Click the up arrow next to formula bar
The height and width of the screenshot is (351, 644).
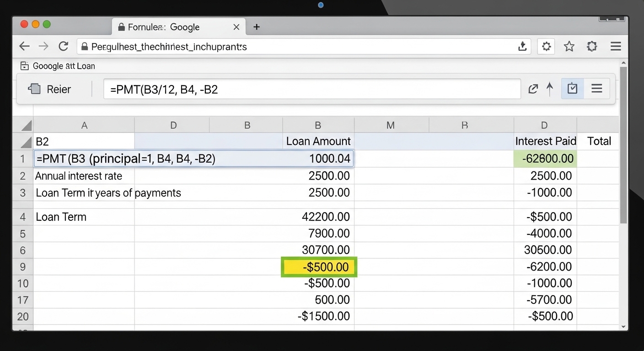[x=550, y=89]
